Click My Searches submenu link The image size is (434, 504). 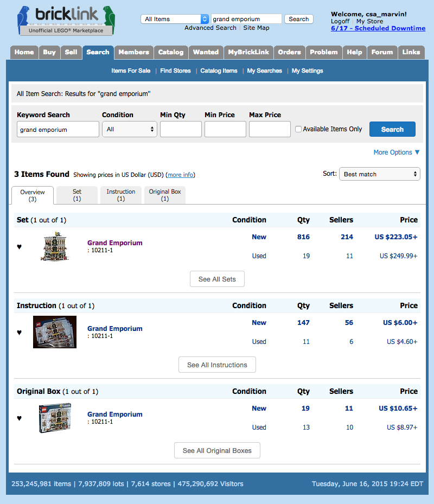coord(265,71)
